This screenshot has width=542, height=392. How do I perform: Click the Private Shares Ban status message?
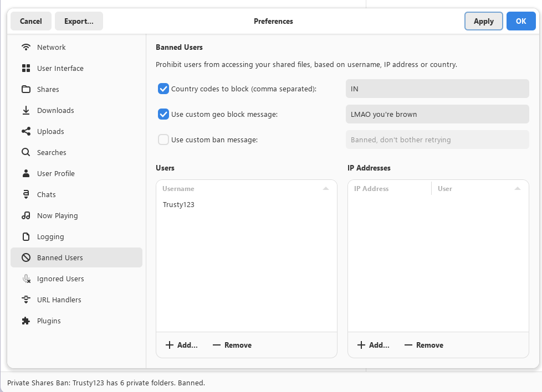point(106,383)
